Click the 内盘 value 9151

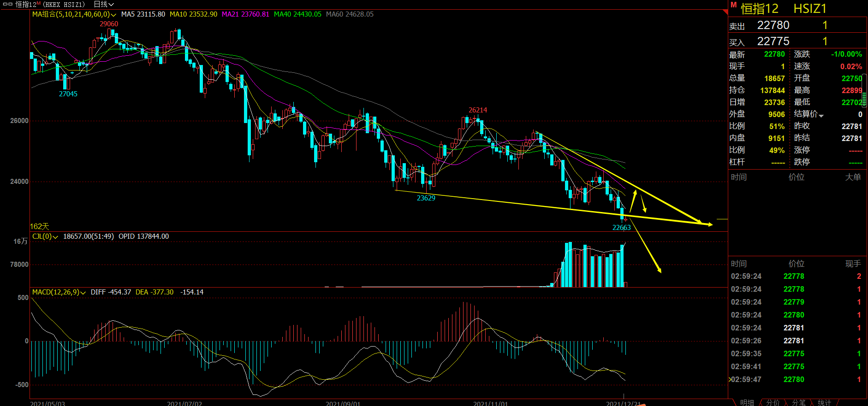777,138
